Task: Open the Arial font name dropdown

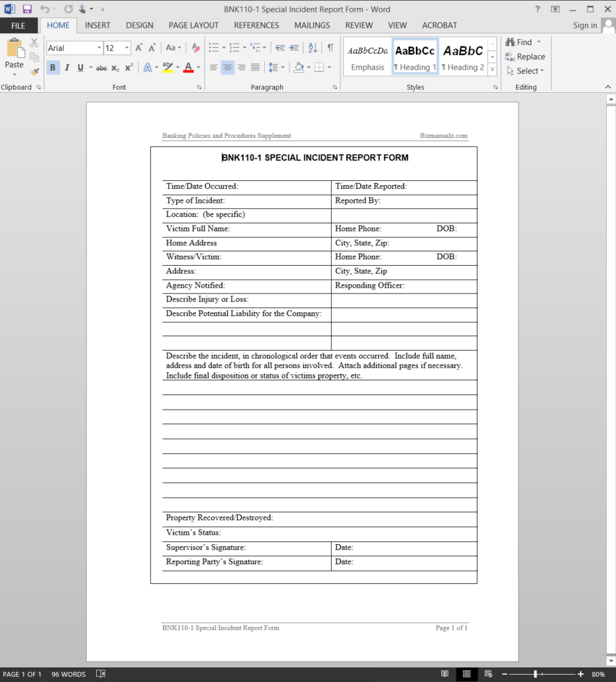Action: point(99,48)
